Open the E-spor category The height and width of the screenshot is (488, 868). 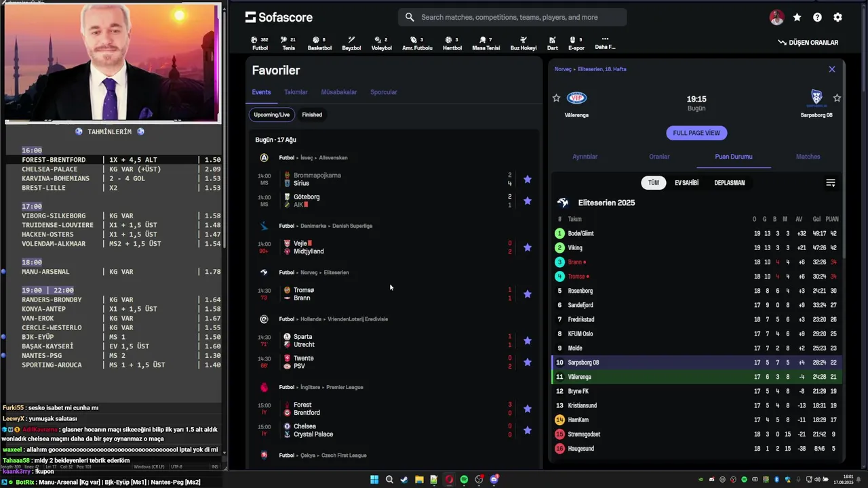(576, 43)
